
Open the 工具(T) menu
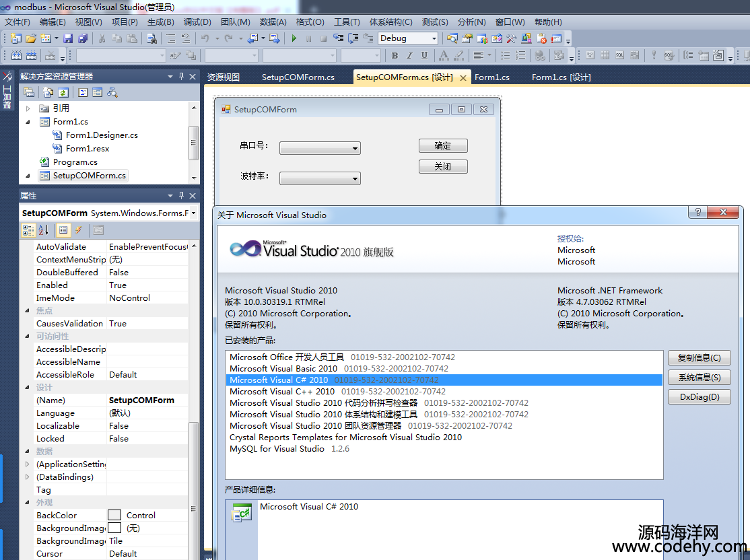(347, 22)
